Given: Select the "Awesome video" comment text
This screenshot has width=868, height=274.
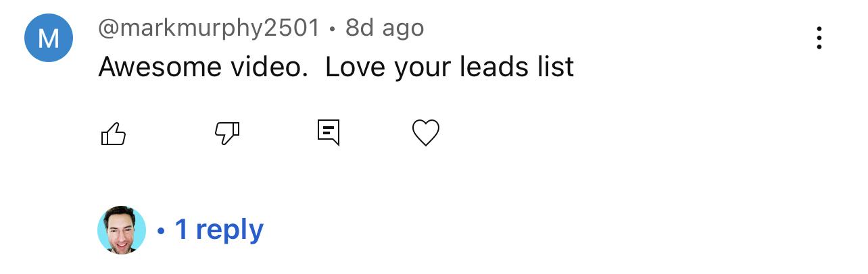Looking at the screenshot, I should (x=336, y=67).
